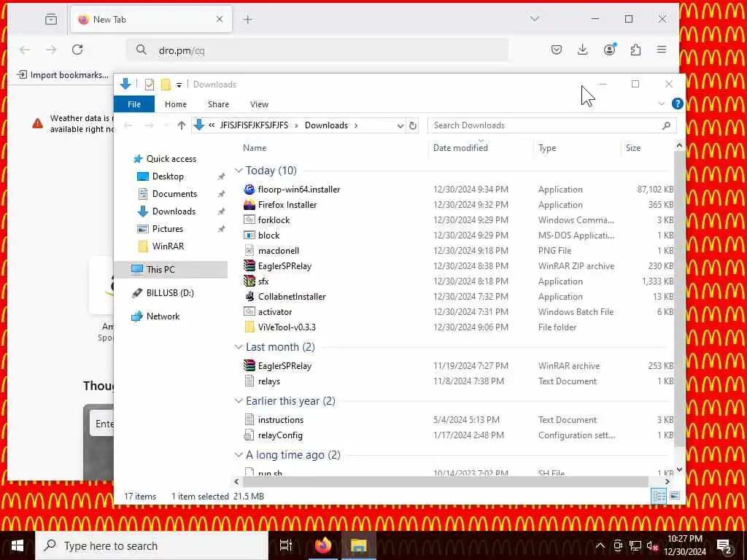Viewport: 747px width, 560px height.
Task: Open the File ribbon tab
Action: point(134,104)
